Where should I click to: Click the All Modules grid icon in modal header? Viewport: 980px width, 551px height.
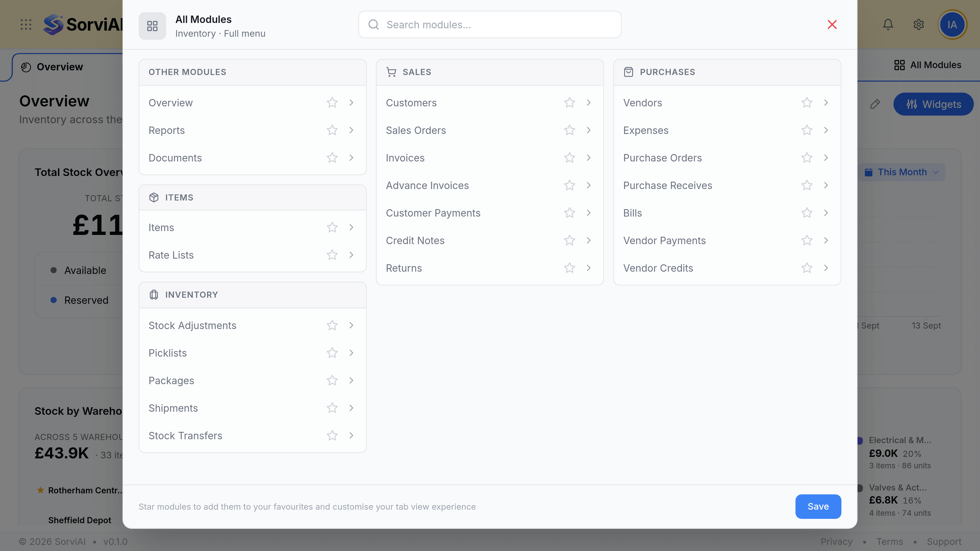point(152,26)
